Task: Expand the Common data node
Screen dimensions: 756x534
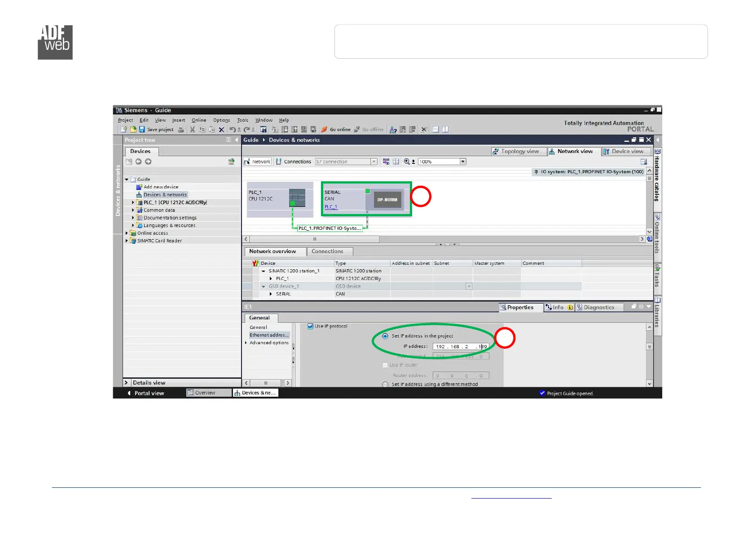Action: click(x=133, y=210)
